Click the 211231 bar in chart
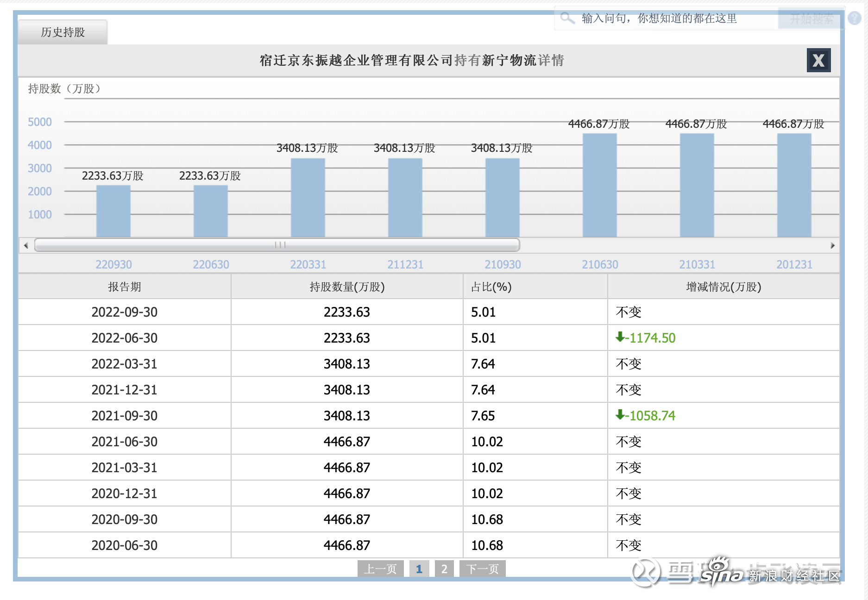Viewport: 868px width, 600px height. click(405, 198)
